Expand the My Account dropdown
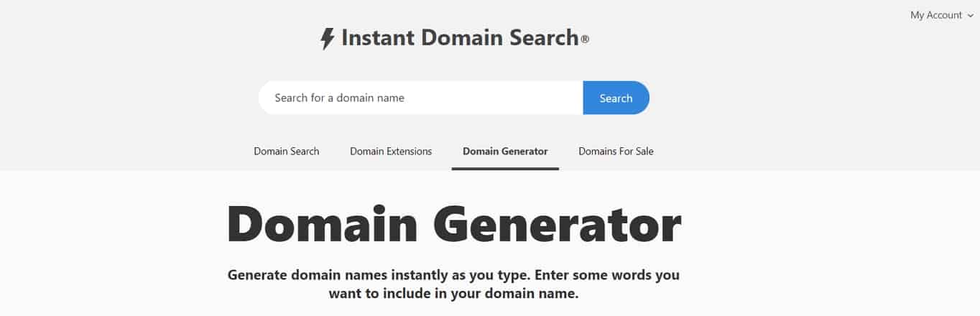Viewport: 980px width, 316px height. (x=941, y=15)
